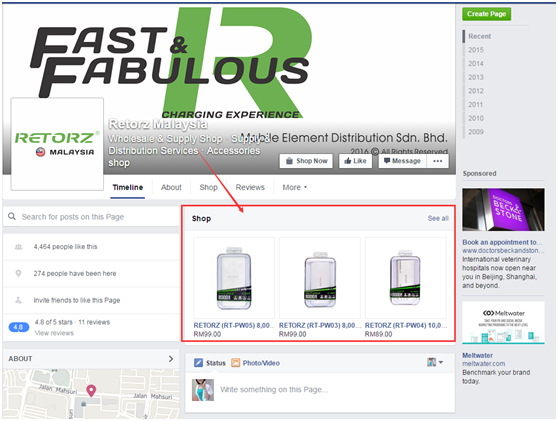Open the Reviews tab
The width and height of the screenshot is (558, 421).
tap(250, 187)
